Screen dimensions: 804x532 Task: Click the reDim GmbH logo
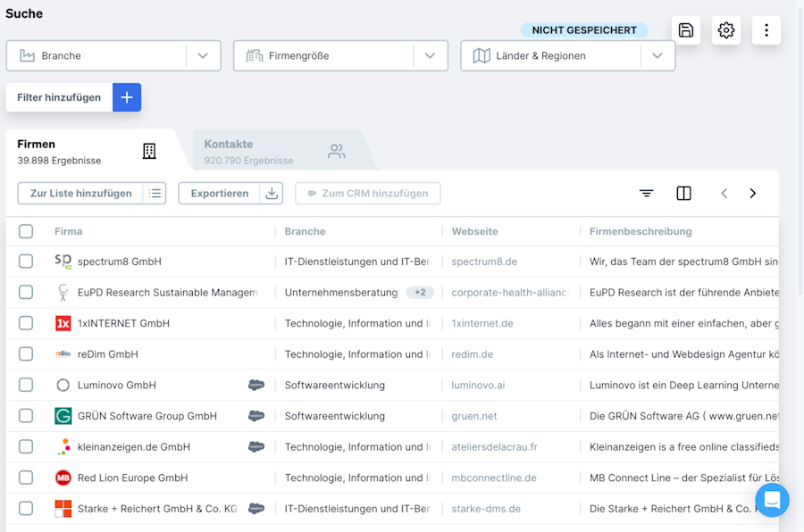click(63, 353)
